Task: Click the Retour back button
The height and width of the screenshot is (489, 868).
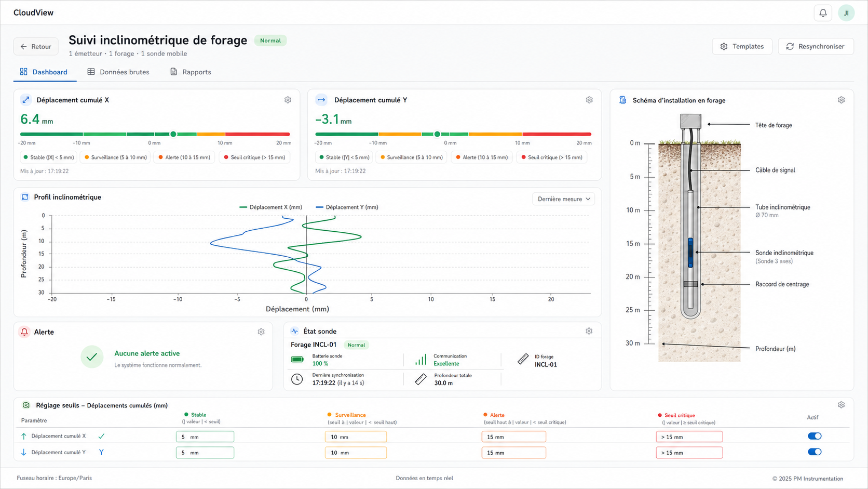Action: 36,46
